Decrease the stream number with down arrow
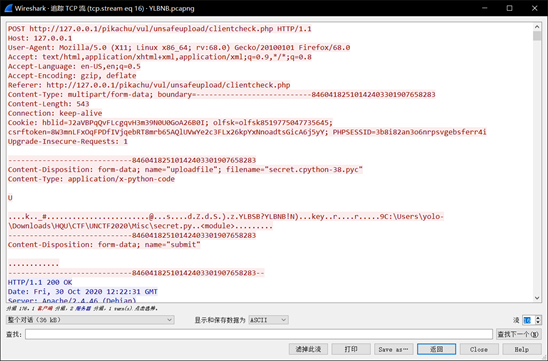The height and width of the screenshot is (361, 548). tap(538, 322)
